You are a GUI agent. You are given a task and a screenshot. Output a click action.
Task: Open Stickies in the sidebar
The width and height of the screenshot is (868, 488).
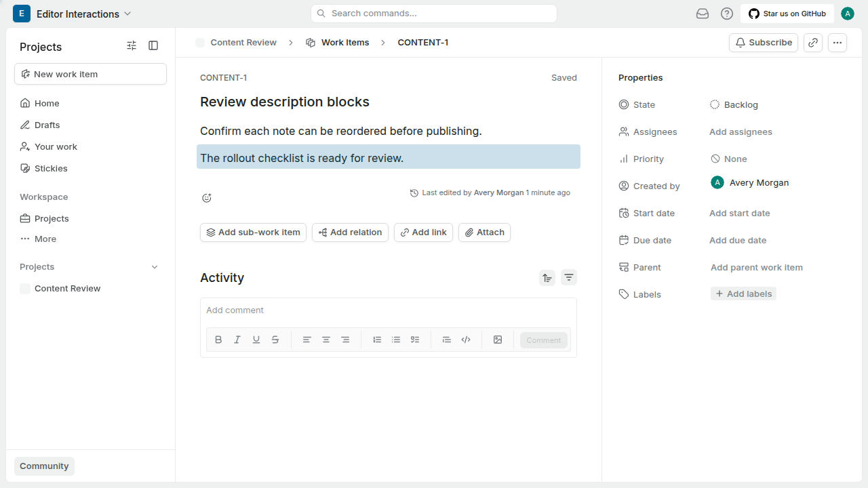click(x=91, y=169)
